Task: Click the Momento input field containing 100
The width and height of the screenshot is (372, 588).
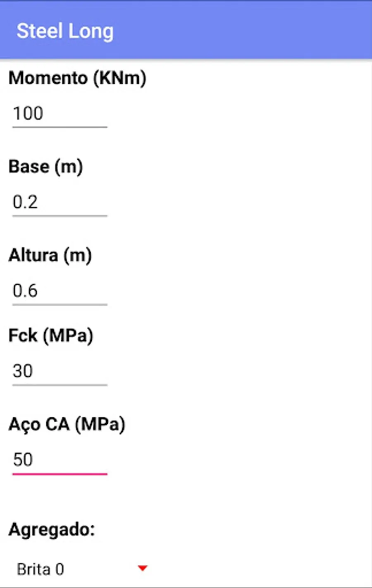Action: [x=60, y=114]
